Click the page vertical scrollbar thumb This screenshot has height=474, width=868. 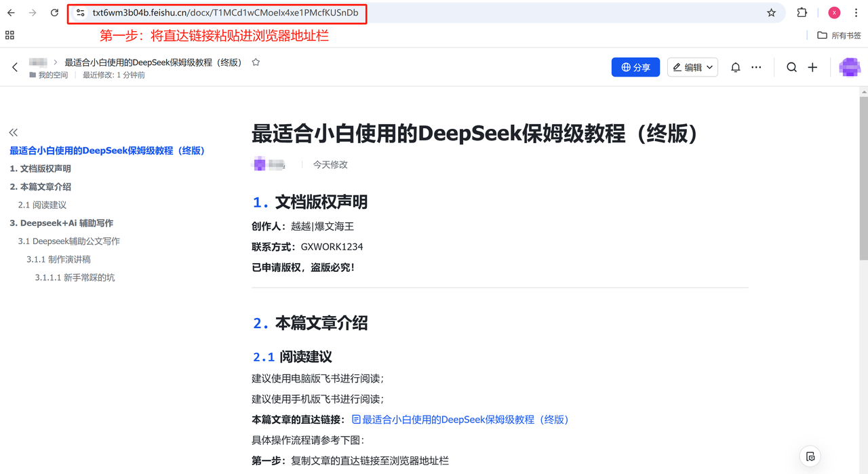[x=863, y=178]
